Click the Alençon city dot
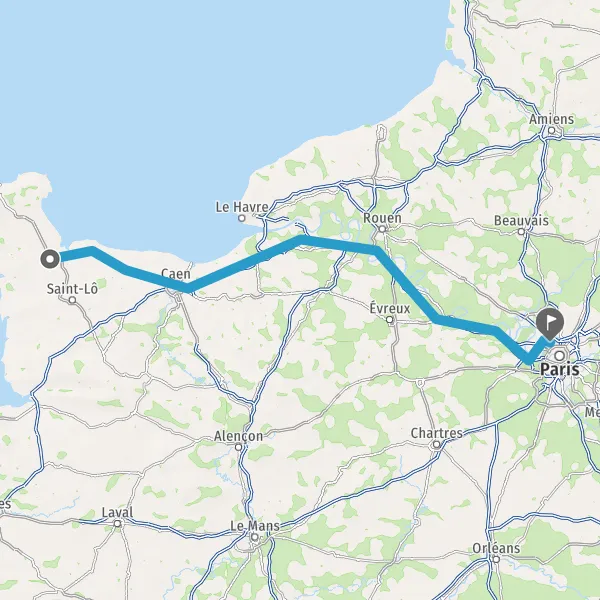The height and width of the screenshot is (600, 600). tap(238, 447)
